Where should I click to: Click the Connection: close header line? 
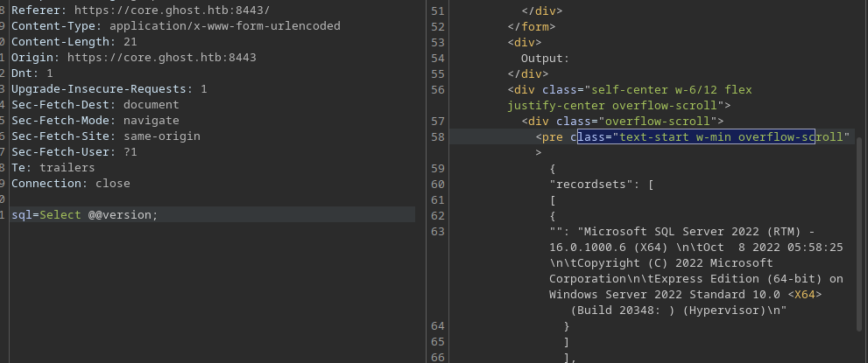tap(70, 184)
